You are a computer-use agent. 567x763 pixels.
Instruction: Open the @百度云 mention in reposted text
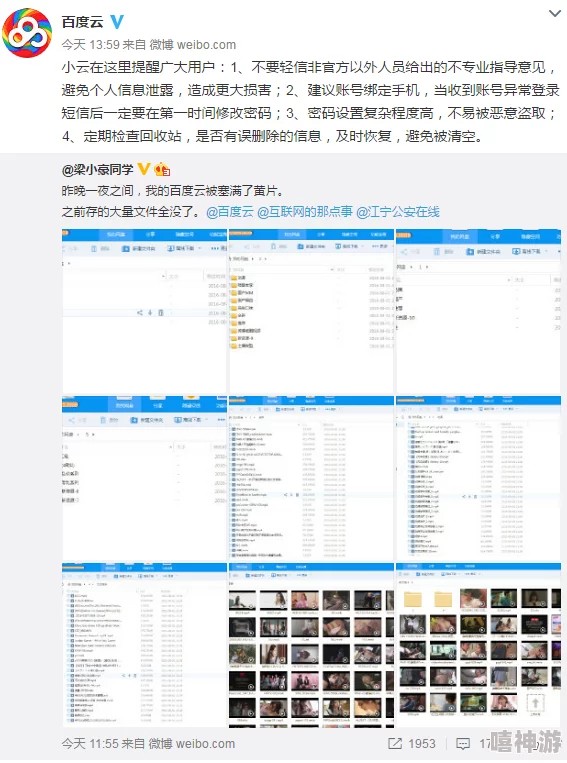(x=230, y=212)
